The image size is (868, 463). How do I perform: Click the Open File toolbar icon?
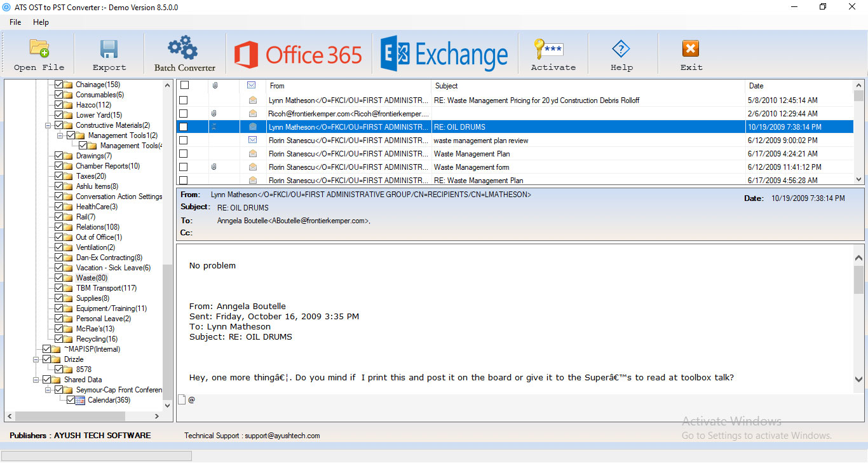pyautogui.click(x=39, y=48)
